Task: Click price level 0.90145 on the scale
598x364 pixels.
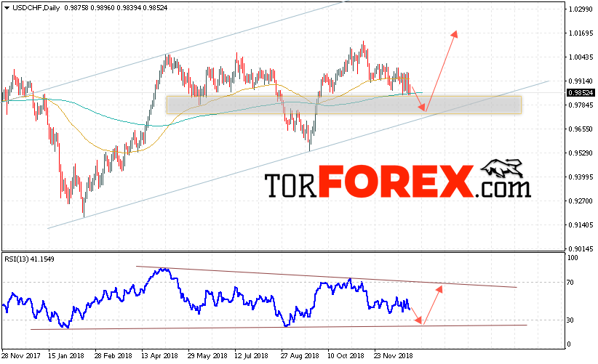Action: pos(581,249)
